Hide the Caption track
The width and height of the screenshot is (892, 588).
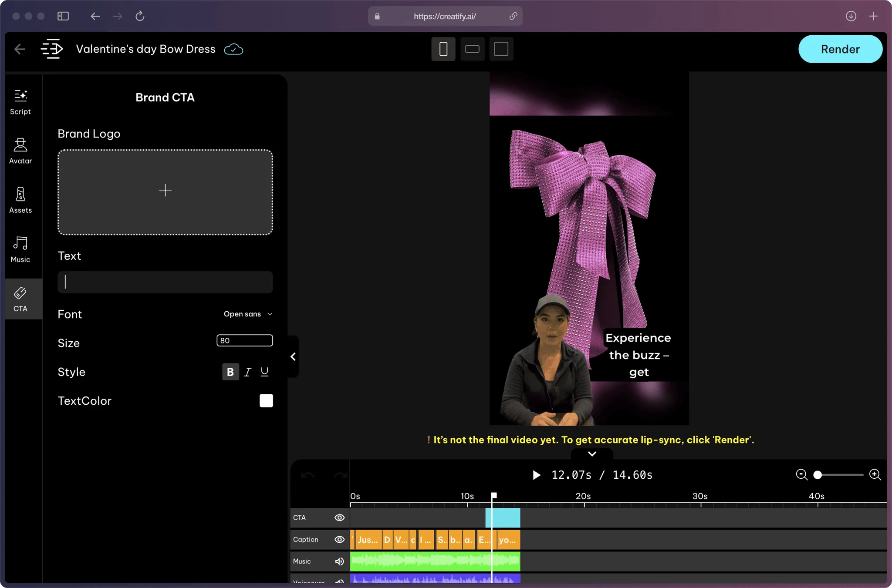pyautogui.click(x=339, y=539)
